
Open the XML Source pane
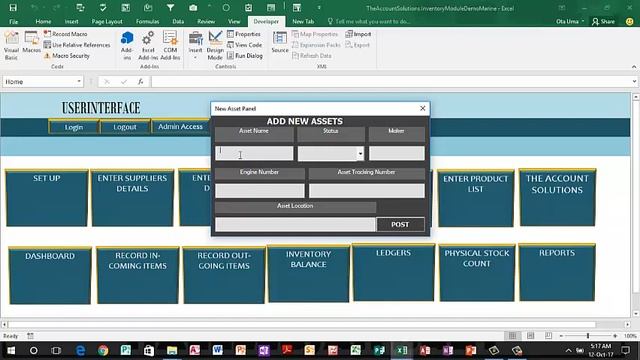click(280, 42)
